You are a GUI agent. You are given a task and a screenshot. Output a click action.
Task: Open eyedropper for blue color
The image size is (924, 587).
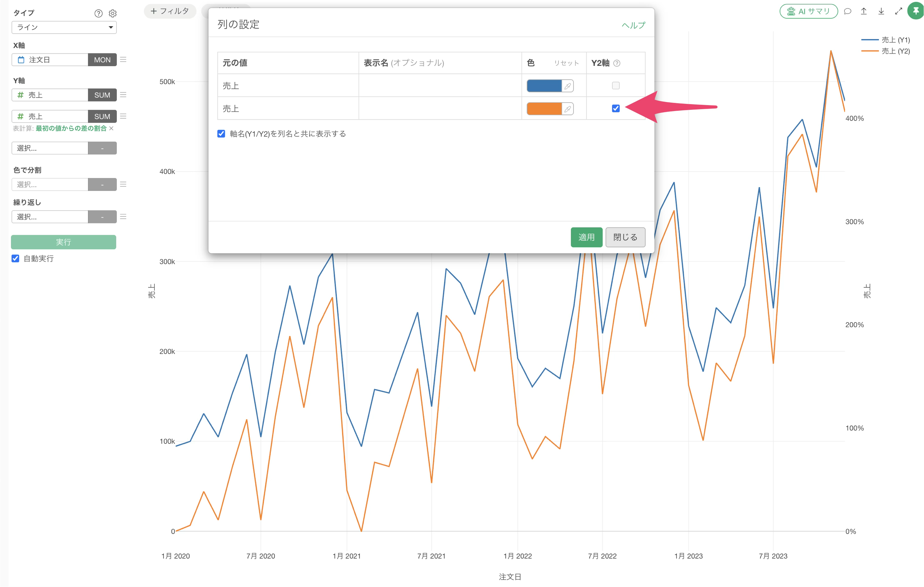[568, 86]
